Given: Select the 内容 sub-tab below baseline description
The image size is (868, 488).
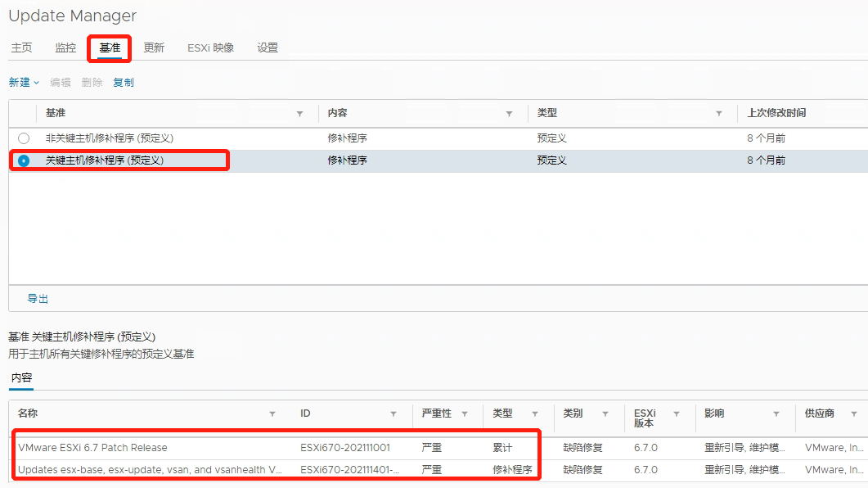Looking at the screenshot, I should [x=21, y=377].
